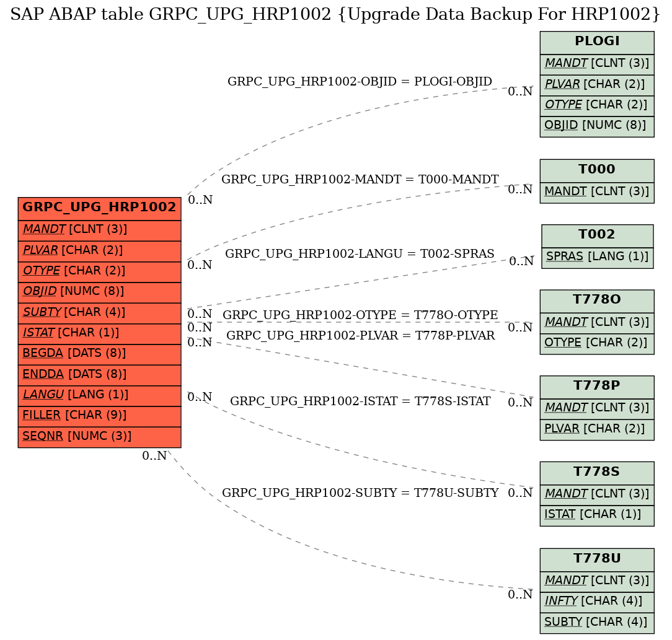Click the FILLER [CHAR (9)] field row

point(99,416)
